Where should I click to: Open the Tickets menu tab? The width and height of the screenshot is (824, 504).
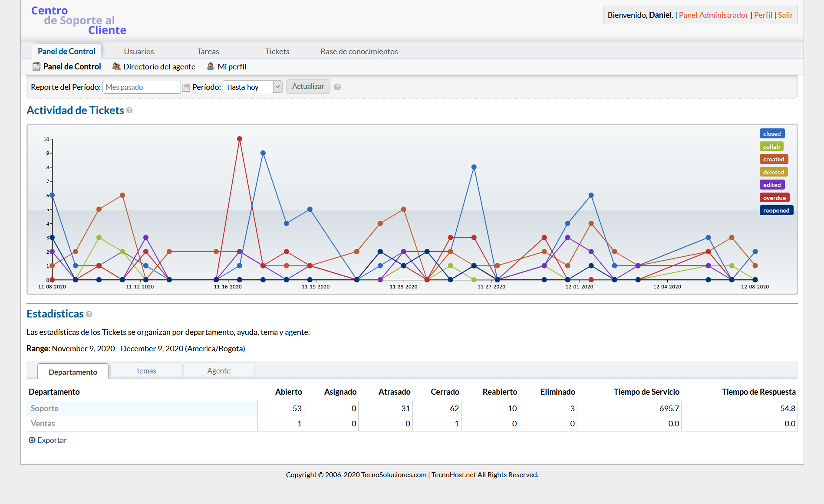click(277, 51)
